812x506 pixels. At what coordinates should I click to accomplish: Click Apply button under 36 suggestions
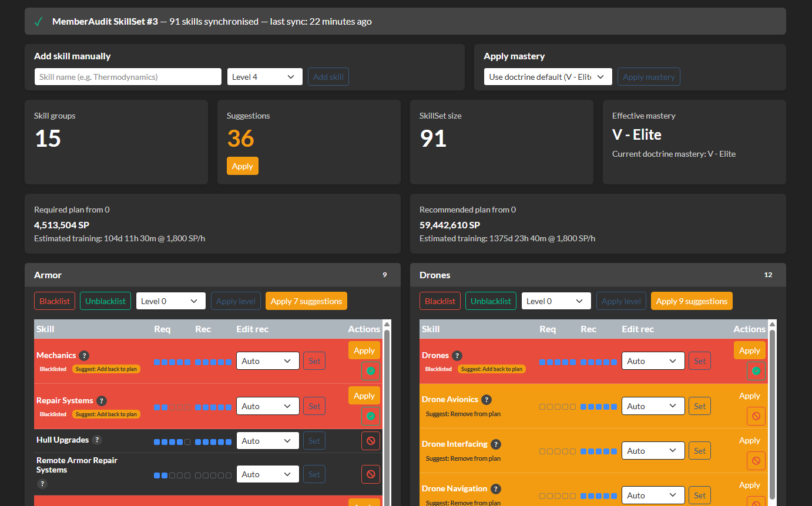point(242,166)
